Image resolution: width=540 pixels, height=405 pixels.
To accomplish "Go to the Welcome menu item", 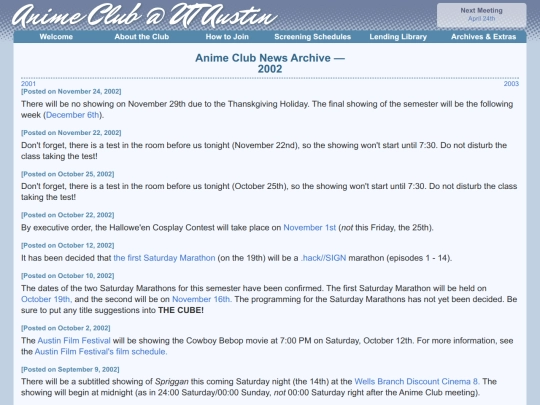I will coord(56,37).
